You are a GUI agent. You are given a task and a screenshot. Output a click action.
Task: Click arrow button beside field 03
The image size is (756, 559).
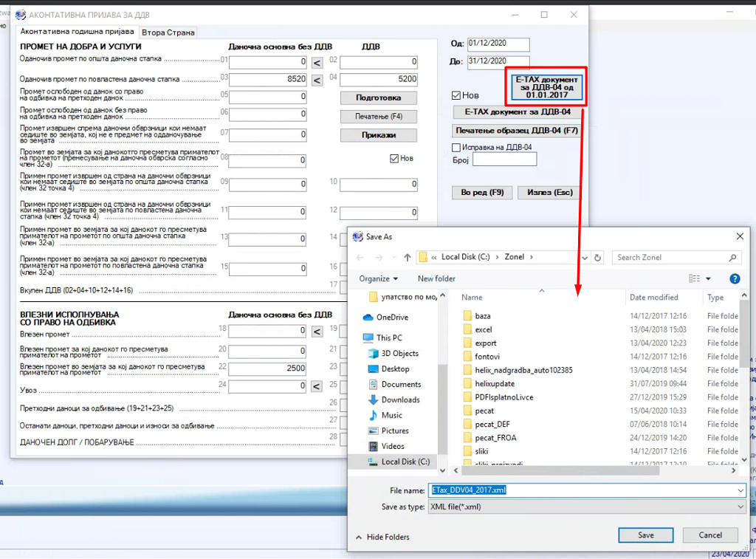317,80
